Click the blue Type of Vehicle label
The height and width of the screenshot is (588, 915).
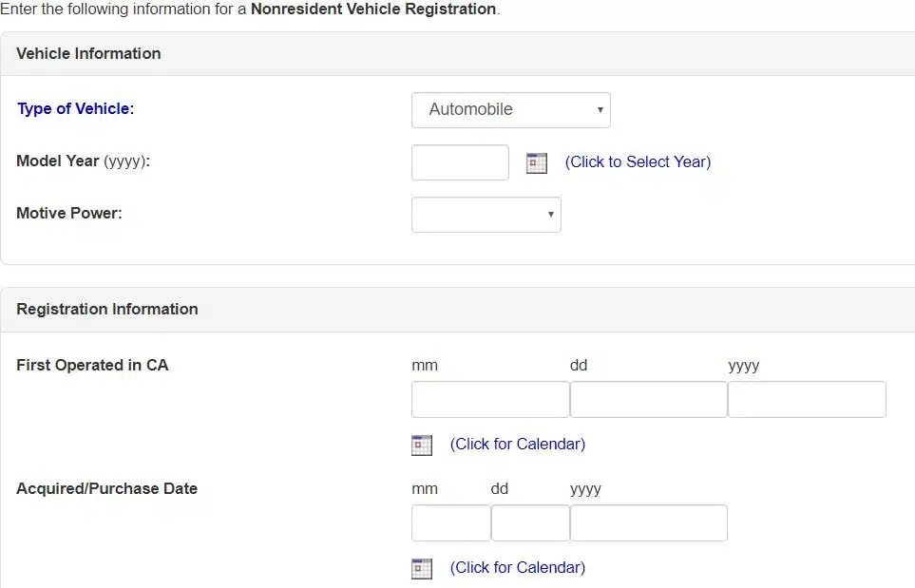point(75,108)
